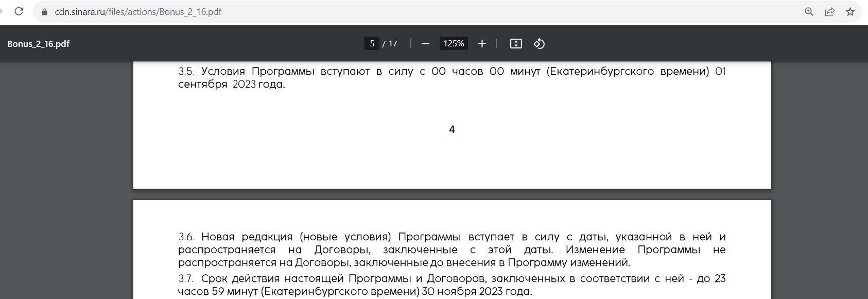This screenshot has height=299, width=868.
Task: Click the paragraph numbered 3.7.
Action: [x=452, y=285]
